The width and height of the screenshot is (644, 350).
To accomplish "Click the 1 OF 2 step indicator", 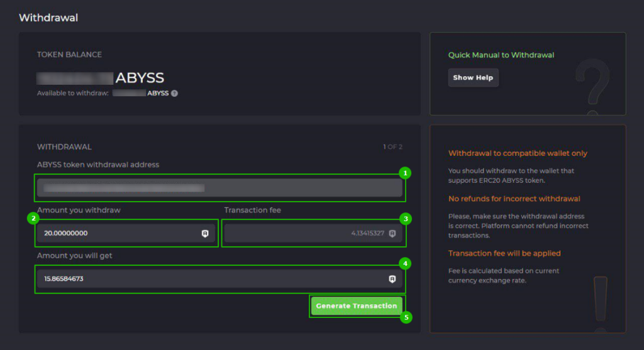I will [392, 147].
